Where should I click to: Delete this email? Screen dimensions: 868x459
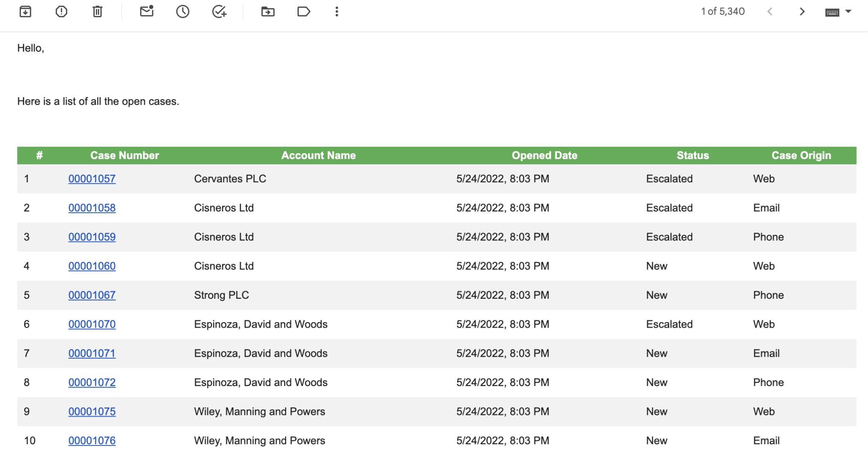97,11
